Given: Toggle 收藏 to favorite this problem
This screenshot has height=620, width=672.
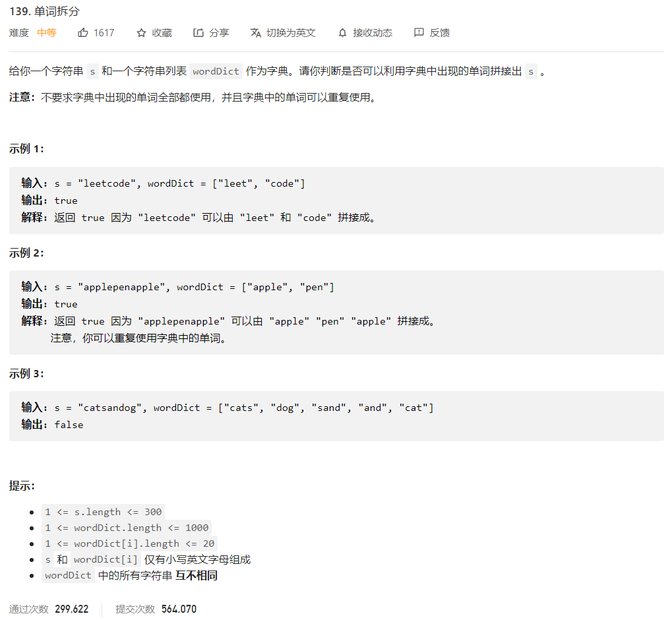Looking at the screenshot, I should pyautogui.click(x=162, y=33).
